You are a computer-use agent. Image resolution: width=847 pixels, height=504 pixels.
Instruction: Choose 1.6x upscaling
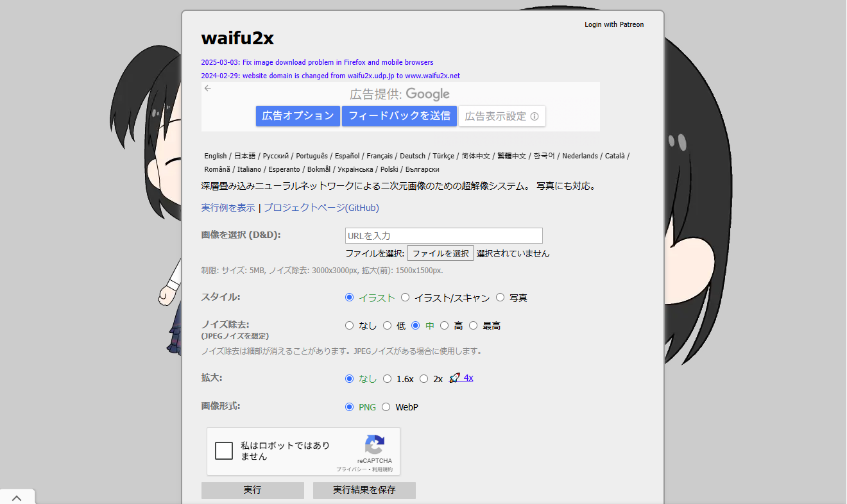[x=387, y=379]
